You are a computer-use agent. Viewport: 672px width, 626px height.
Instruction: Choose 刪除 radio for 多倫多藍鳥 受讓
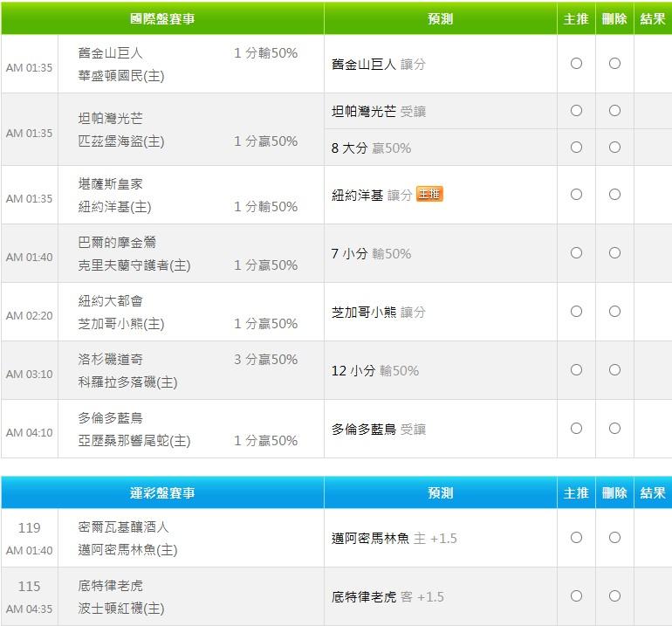[x=614, y=429]
